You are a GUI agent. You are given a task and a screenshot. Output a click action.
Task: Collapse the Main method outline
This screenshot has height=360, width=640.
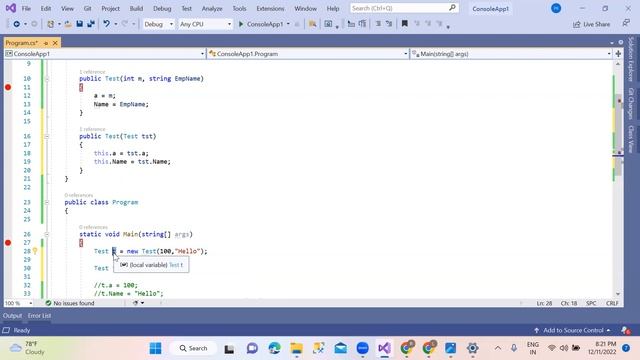(x=47, y=234)
